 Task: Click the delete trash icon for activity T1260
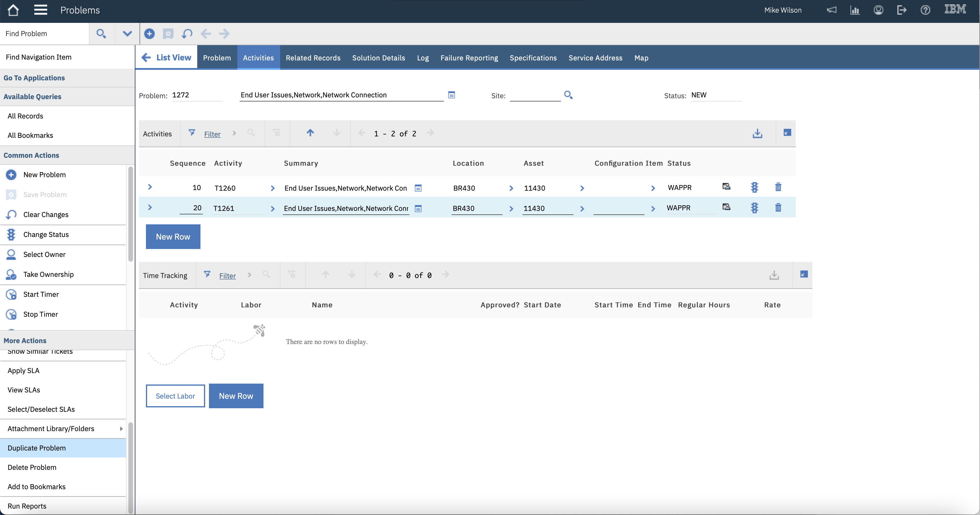(778, 187)
